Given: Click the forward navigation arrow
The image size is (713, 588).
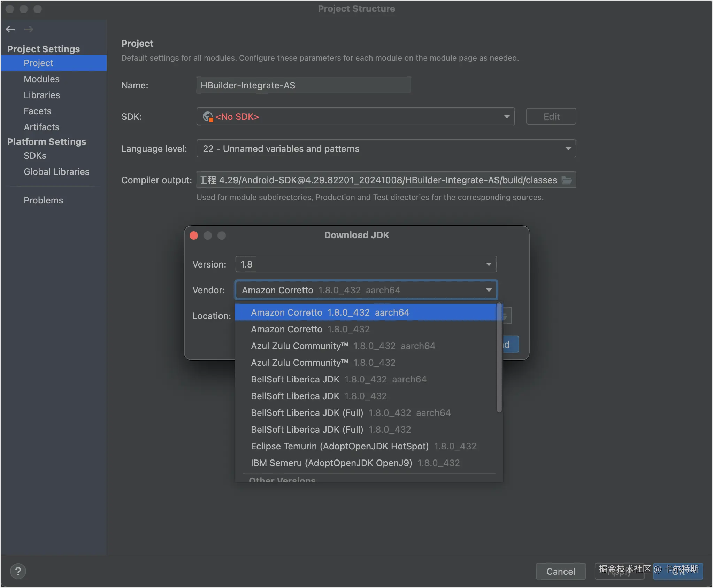Looking at the screenshot, I should click(29, 29).
